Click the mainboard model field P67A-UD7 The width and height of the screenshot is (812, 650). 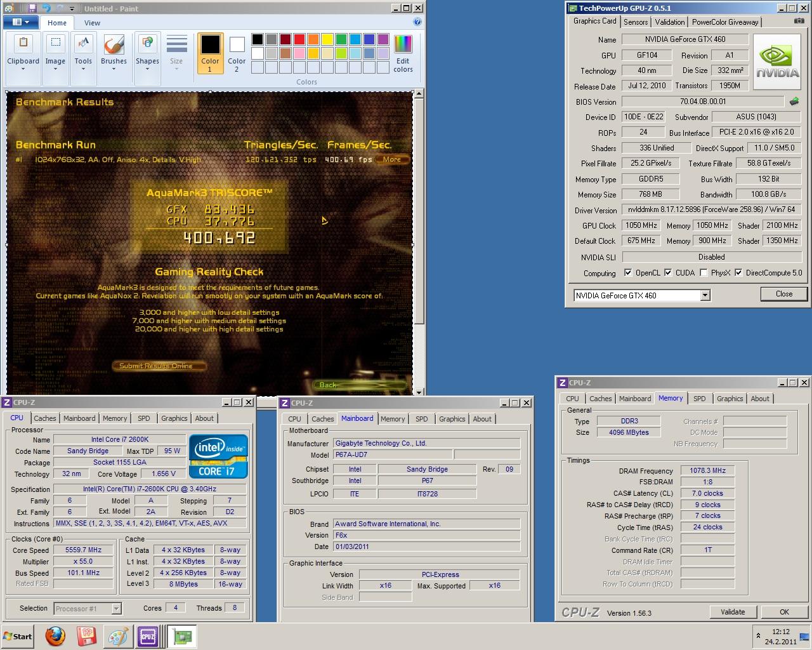point(393,454)
